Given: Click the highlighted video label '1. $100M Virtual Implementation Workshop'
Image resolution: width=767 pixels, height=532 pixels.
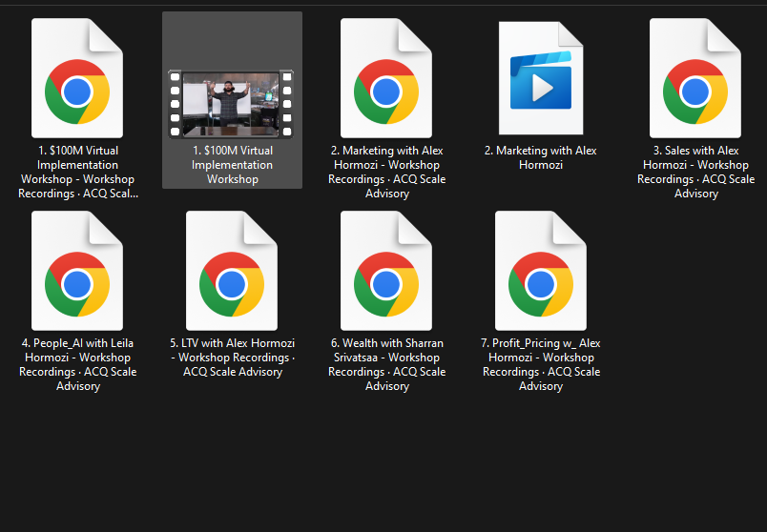Looking at the screenshot, I should [232, 164].
